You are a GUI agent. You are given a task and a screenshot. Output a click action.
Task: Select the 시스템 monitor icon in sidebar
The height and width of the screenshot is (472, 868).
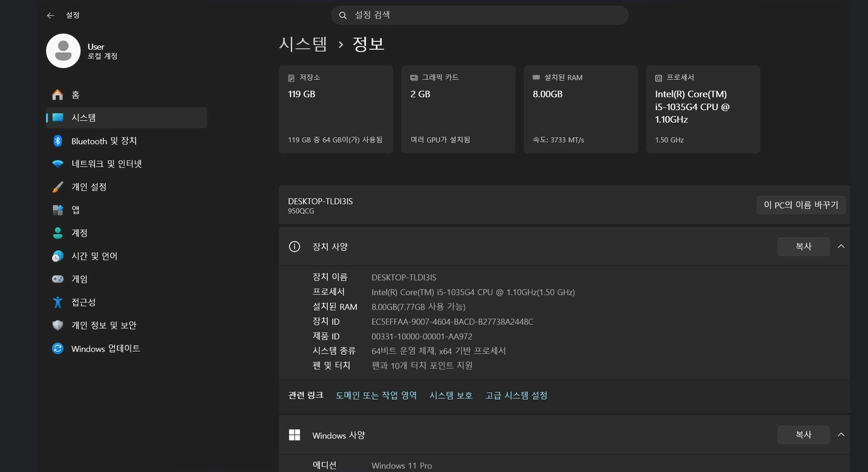pos(58,118)
